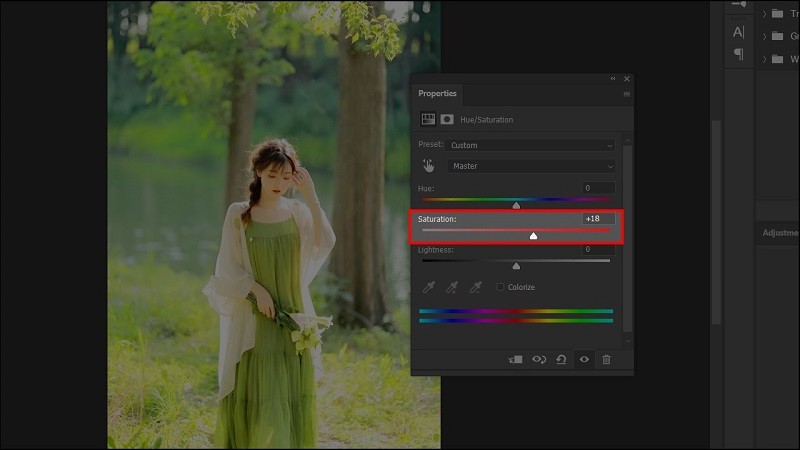Click the Hue label
Image resolution: width=800 pixels, height=450 pixels.
point(426,188)
